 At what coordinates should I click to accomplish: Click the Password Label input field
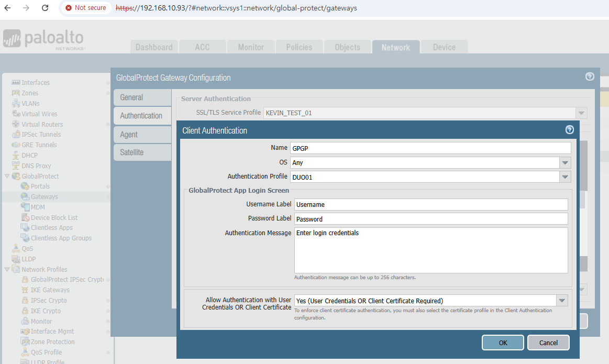tap(431, 219)
